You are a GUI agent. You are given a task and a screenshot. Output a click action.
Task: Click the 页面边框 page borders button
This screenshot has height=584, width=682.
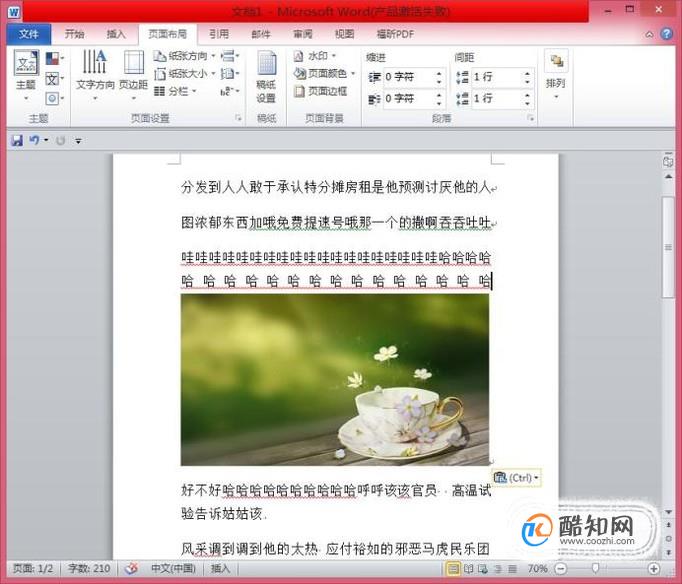pyautogui.click(x=321, y=91)
